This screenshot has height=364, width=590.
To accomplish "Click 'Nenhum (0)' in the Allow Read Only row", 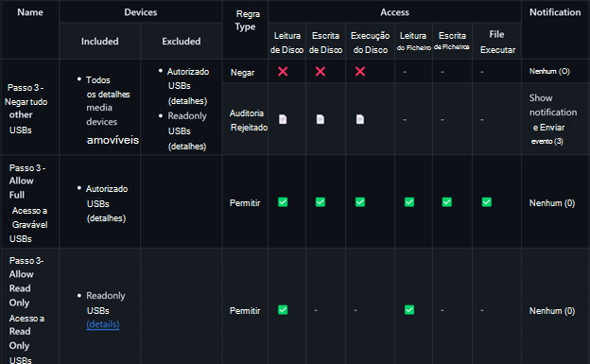I will (552, 310).
